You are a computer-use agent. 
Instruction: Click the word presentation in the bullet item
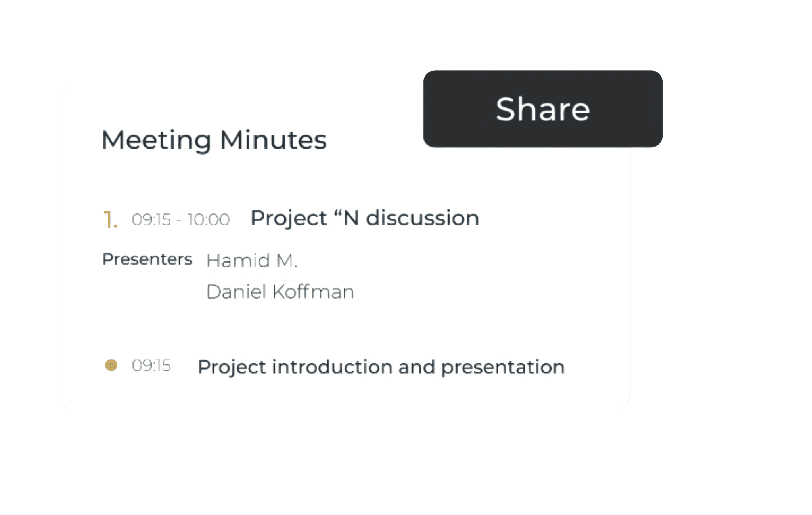[x=503, y=367]
